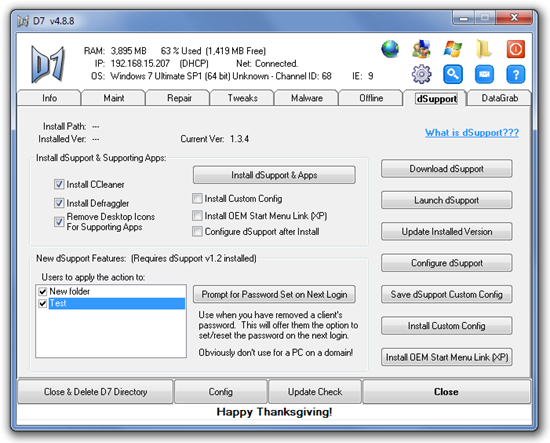Click the red power icon
The height and width of the screenshot is (443, 550).
pyautogui.click(x=515, y=49)
